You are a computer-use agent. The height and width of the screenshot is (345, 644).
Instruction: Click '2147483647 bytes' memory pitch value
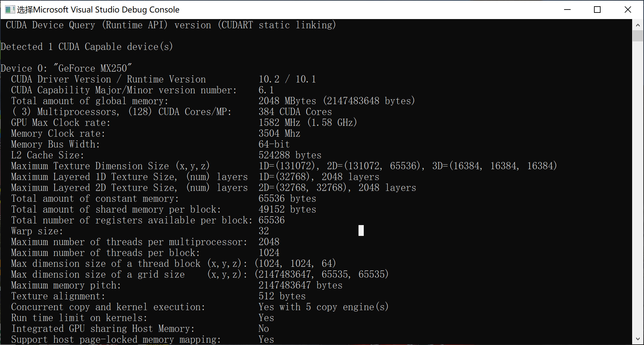point(300,285)
